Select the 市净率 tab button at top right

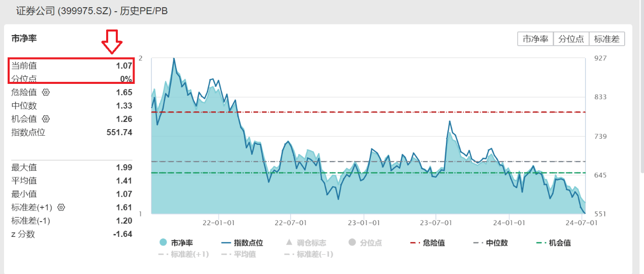[535, 39]
